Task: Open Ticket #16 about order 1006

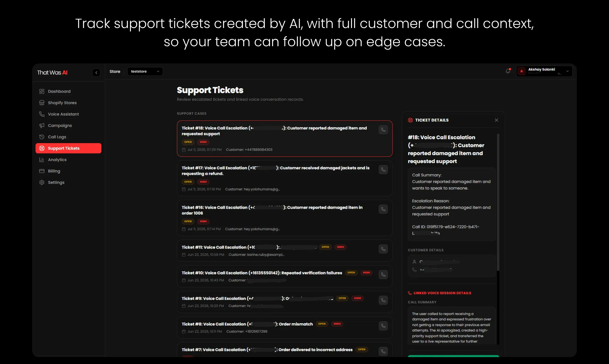Action: tap(285, 218)
